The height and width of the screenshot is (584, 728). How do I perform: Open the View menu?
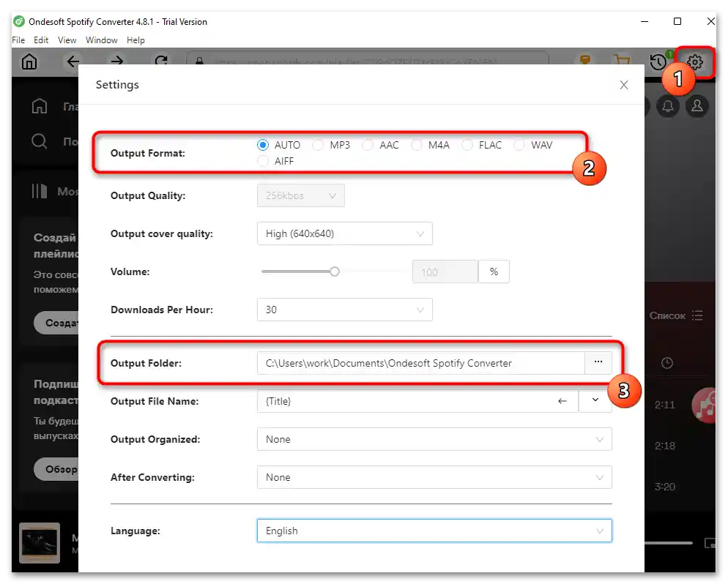coord(67,40)
